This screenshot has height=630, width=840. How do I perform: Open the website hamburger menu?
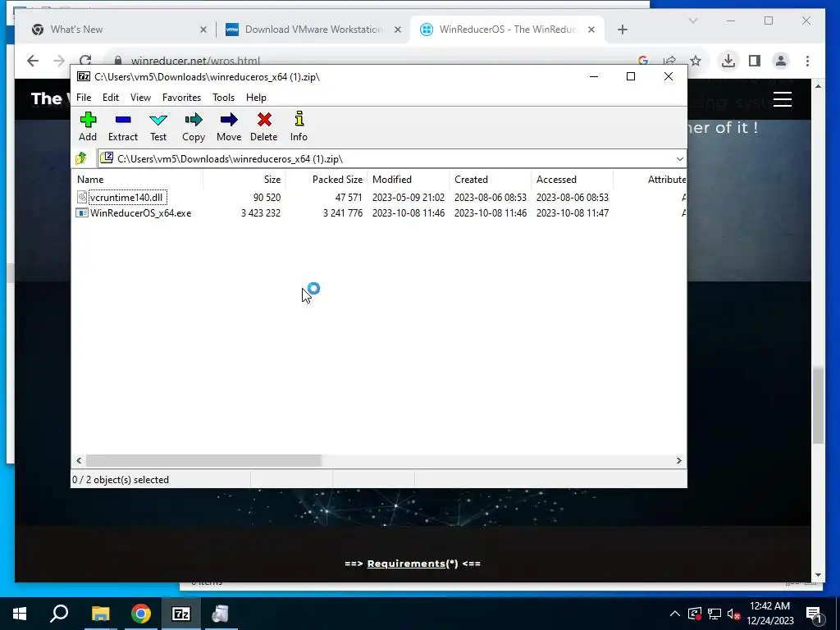782,99
